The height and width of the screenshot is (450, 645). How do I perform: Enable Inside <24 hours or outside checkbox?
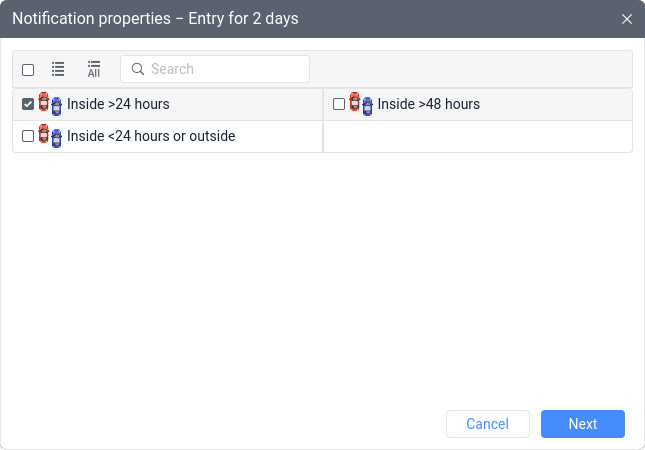click(x=28, y=136)
